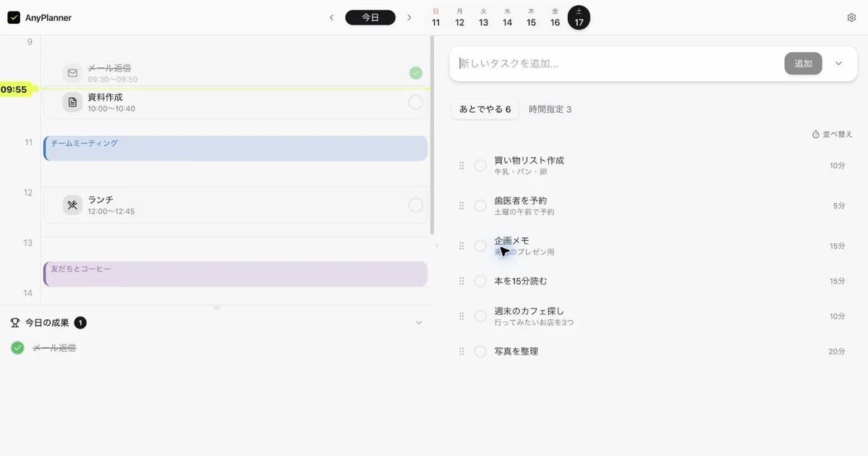Open settings with the gear icon

[851, 17]
